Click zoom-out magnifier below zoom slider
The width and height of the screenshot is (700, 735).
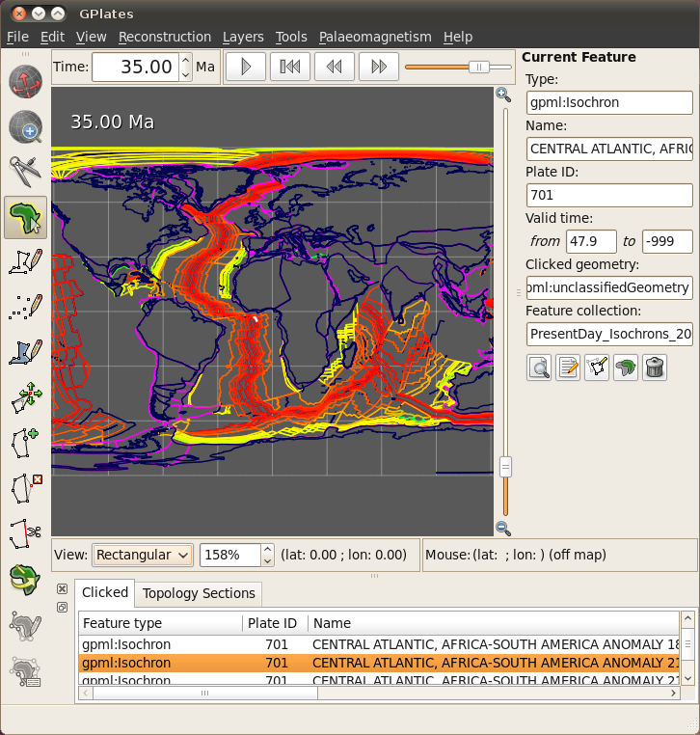(503, 529)
